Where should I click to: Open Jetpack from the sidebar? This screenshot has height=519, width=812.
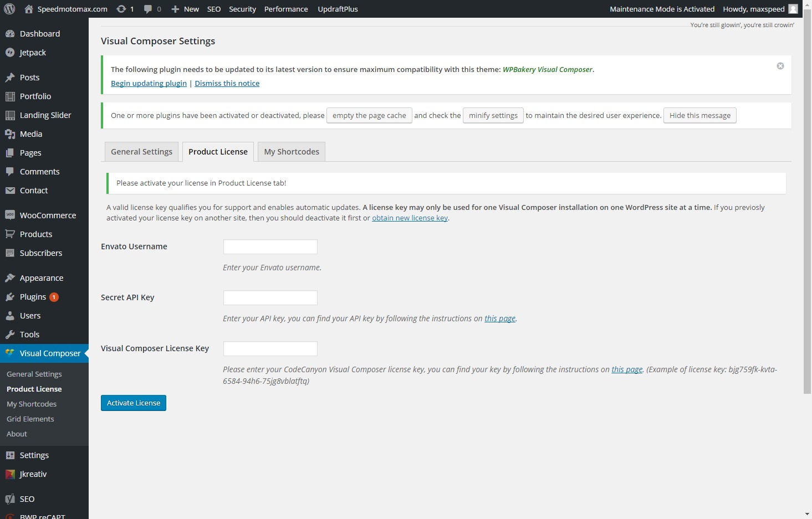[x=33, y=53]
